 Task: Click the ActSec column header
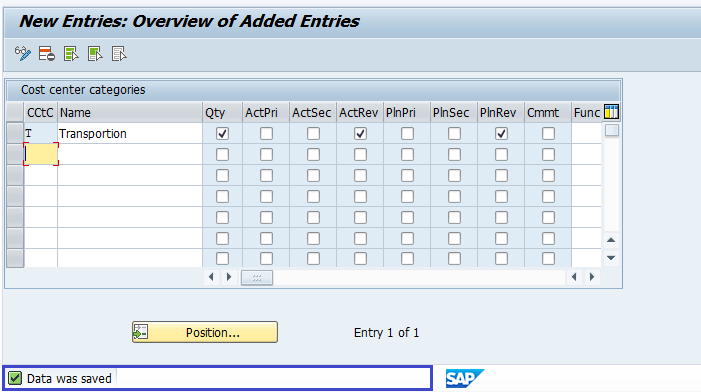click(313, 113)
